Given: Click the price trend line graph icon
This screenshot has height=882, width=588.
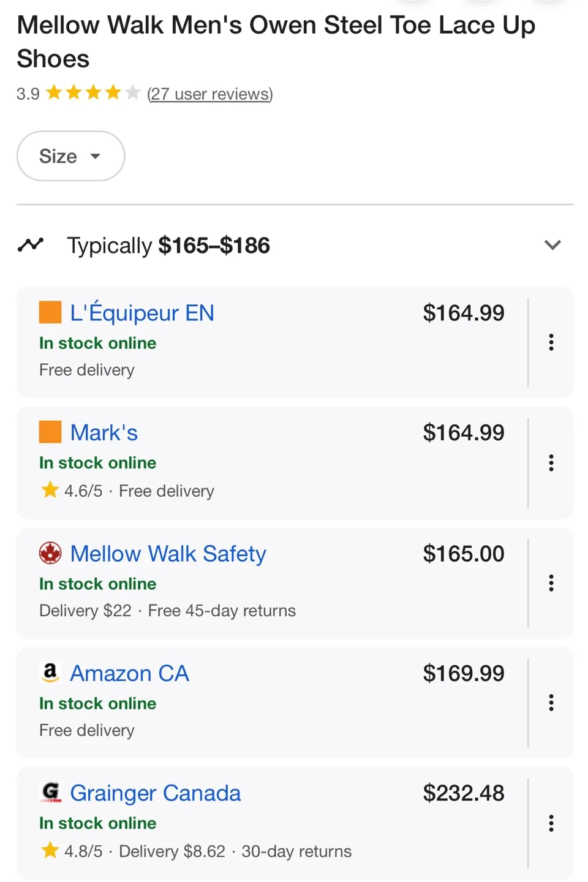Looking at the screenshot, I should click(31, 244).
